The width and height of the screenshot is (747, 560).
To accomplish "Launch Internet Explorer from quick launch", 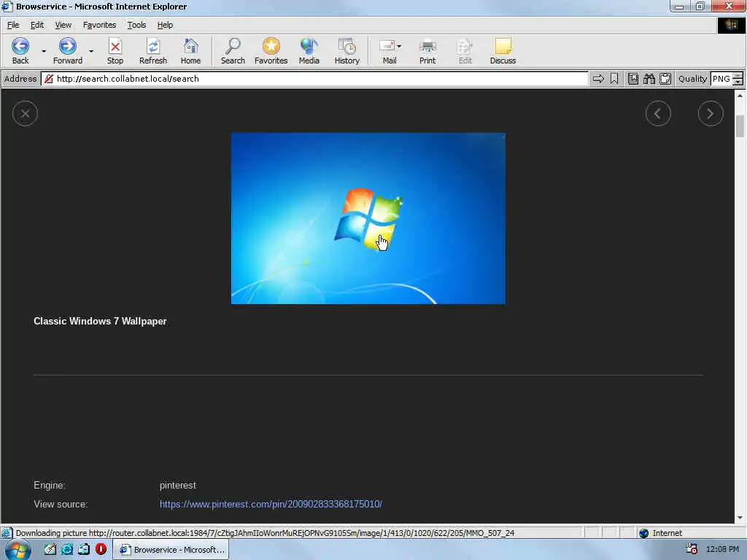I will coord(67,550).
